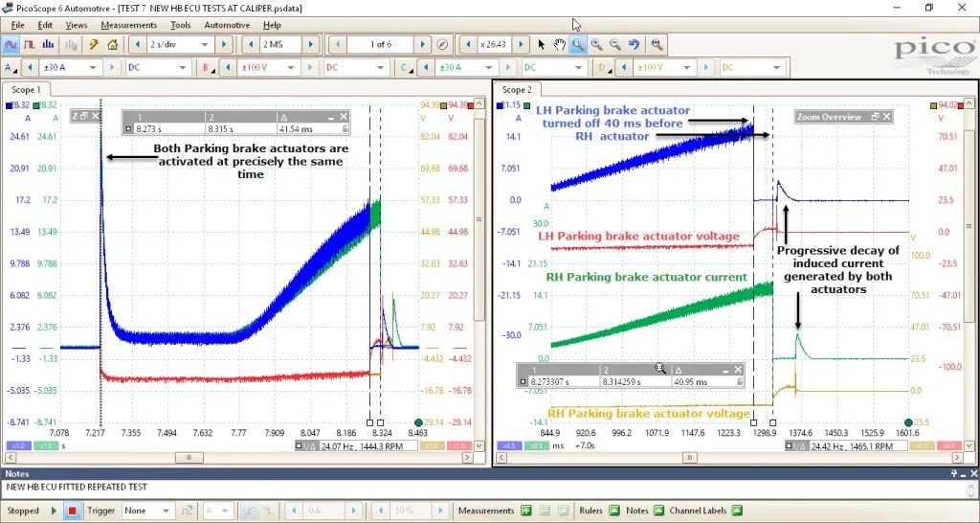Viewport: 980px width, 523px height.
Task: Open the Views menu
Action: pyautogui.click(x=77, y=25)
